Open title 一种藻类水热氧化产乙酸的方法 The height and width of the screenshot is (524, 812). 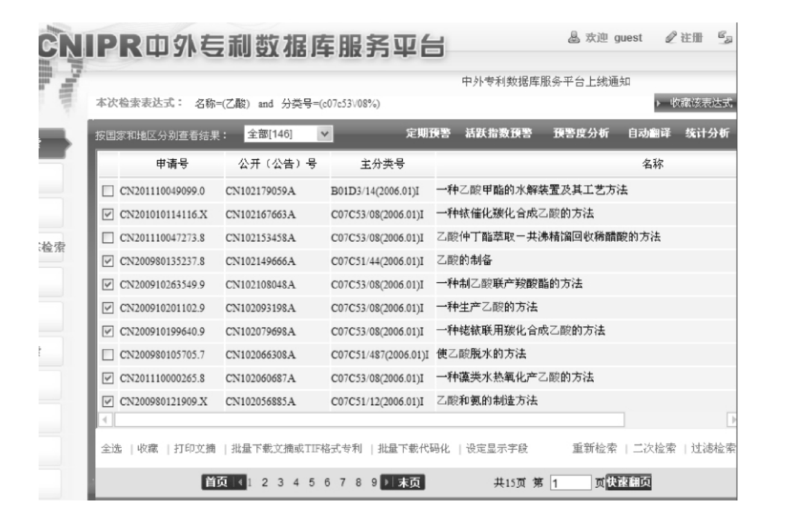tap(515, 377)
